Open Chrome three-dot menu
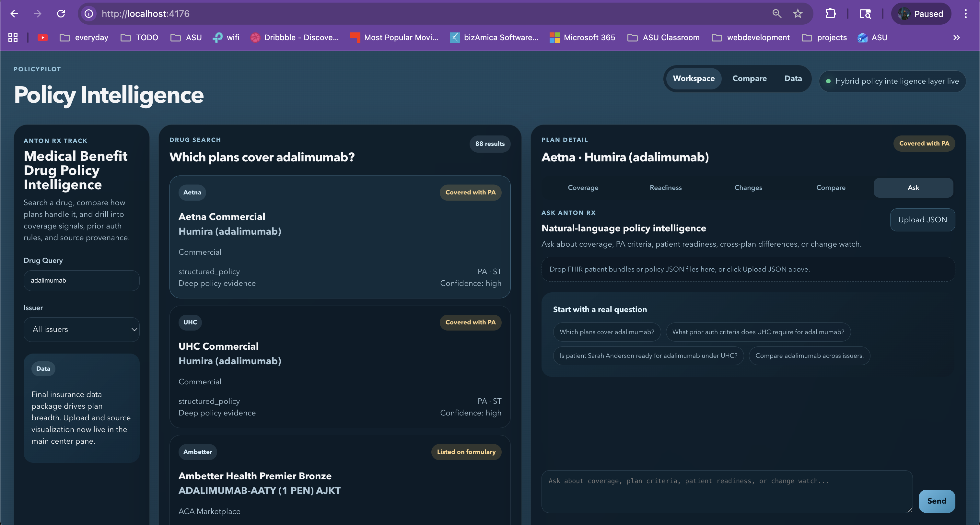 click(x=965, y=14)
